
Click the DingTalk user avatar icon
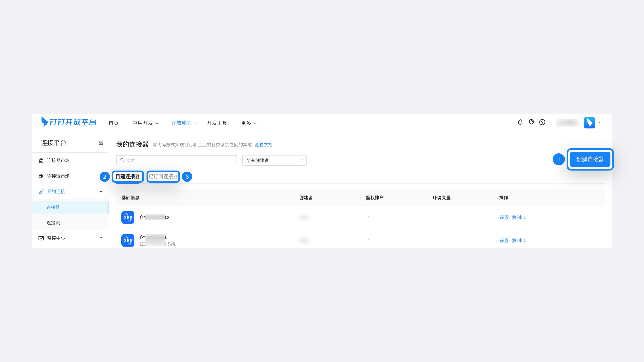[589, 123]
